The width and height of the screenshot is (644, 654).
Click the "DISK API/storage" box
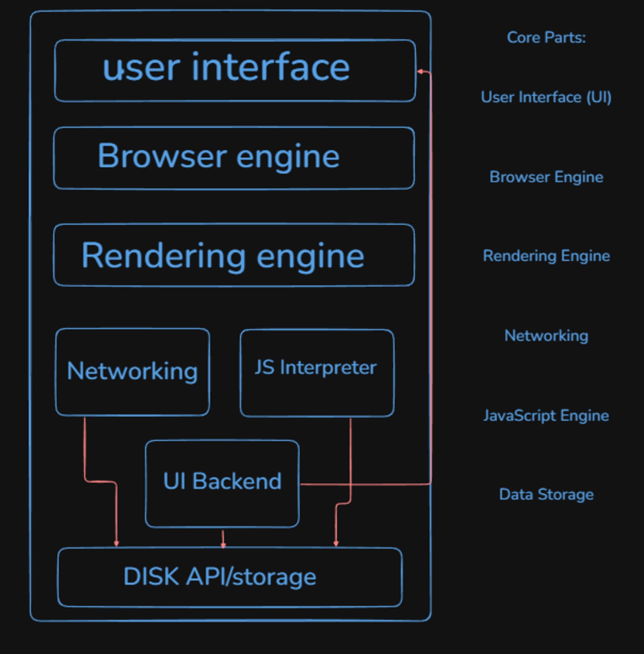pyautogui.click(x=230, y=577)
